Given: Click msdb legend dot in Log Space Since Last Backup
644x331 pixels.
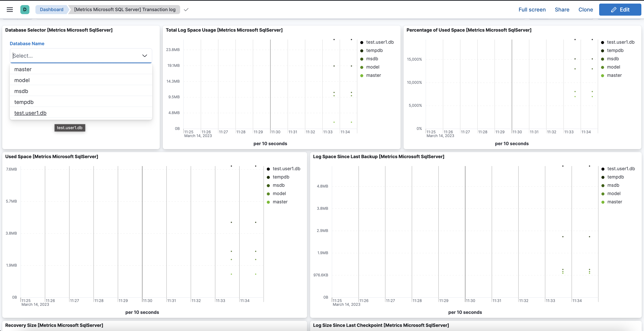Looking at the screenshot, I should coord(603,186).
